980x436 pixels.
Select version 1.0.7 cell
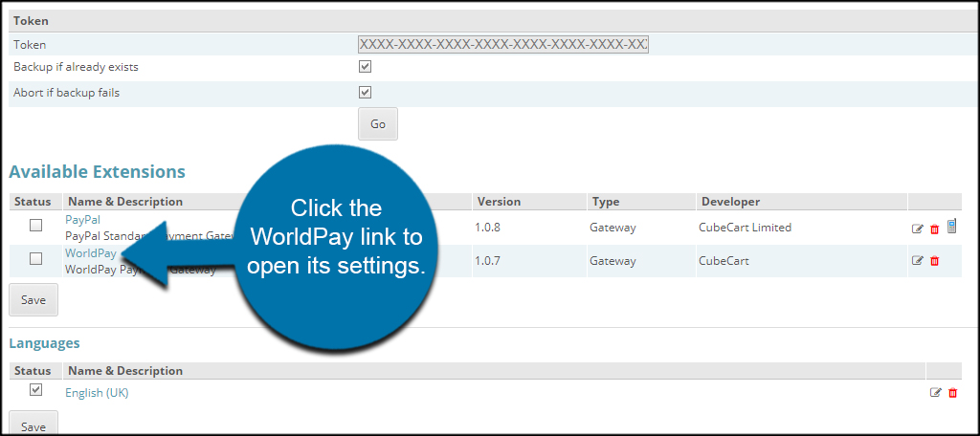click(x=489, y=260)
